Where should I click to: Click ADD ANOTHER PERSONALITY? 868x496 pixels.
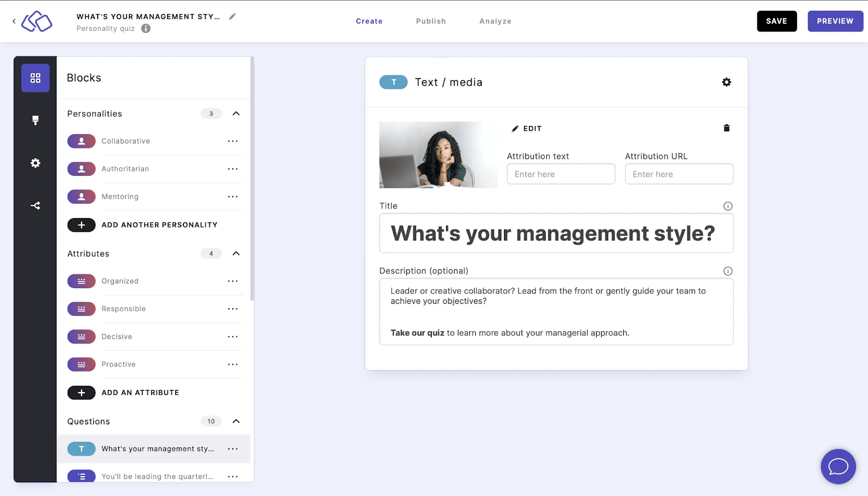click(143, 225)
